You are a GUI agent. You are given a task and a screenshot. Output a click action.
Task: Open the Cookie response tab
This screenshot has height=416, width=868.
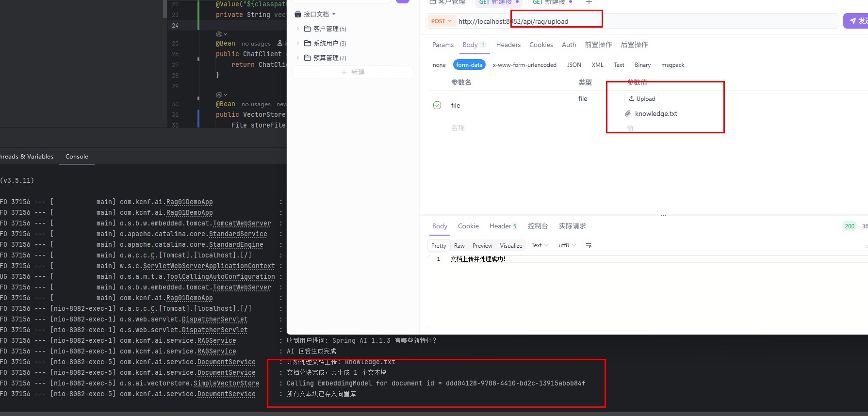468,226
